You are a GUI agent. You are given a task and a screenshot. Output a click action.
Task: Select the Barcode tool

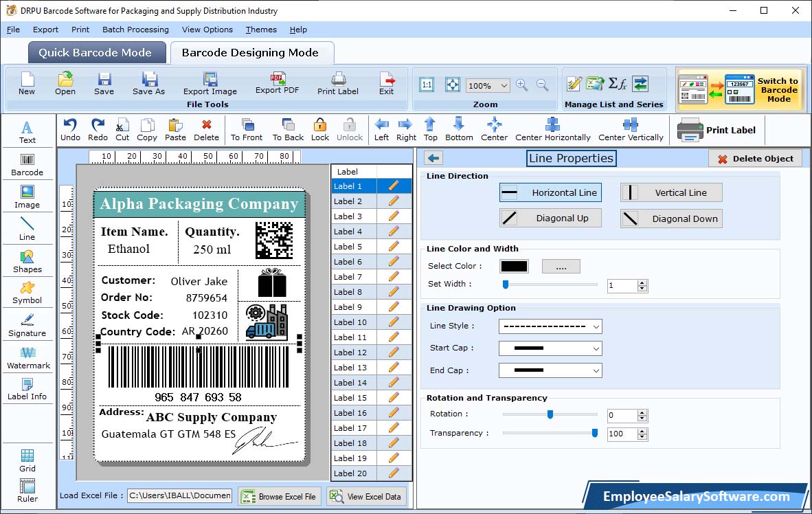(x=27, y=166)
